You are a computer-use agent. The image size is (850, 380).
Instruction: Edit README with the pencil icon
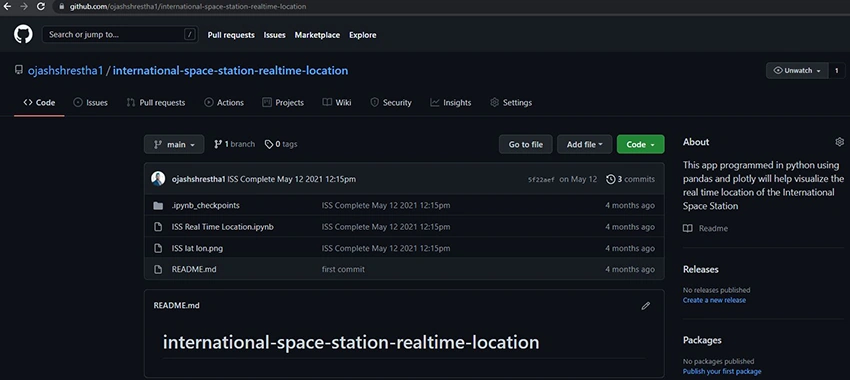(645, 306)
